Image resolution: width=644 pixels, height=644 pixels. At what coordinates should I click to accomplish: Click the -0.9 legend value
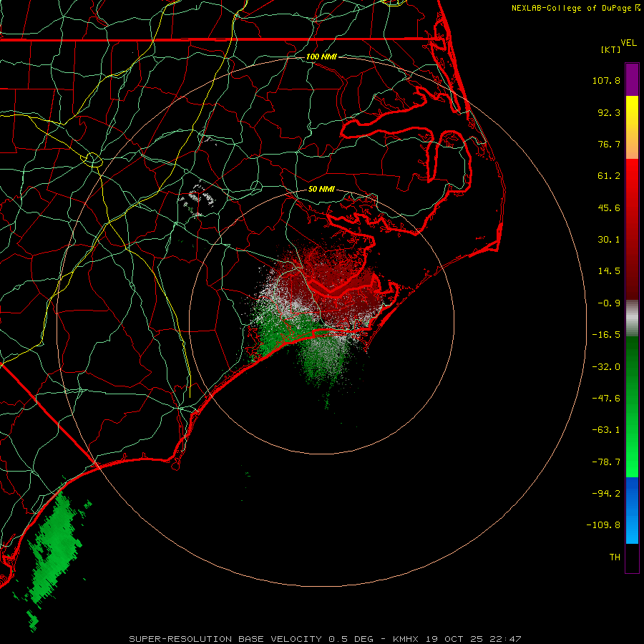(609, 303)
